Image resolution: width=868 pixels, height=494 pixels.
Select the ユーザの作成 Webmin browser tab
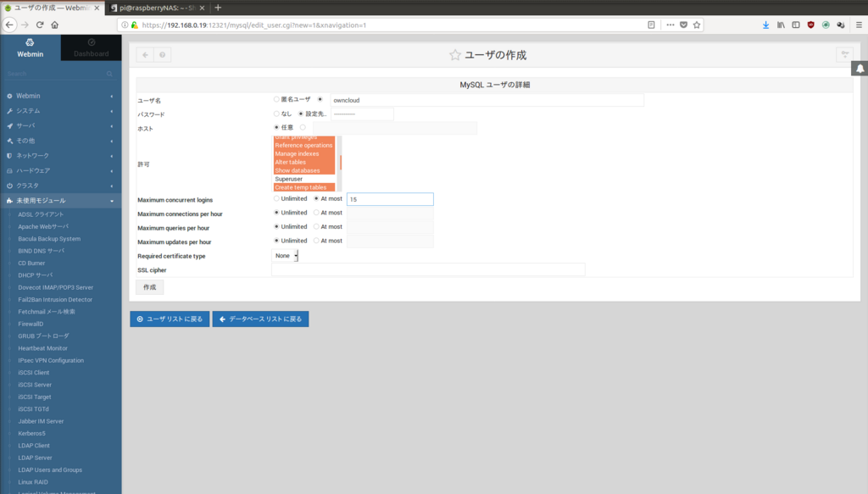tap(53, 8)
